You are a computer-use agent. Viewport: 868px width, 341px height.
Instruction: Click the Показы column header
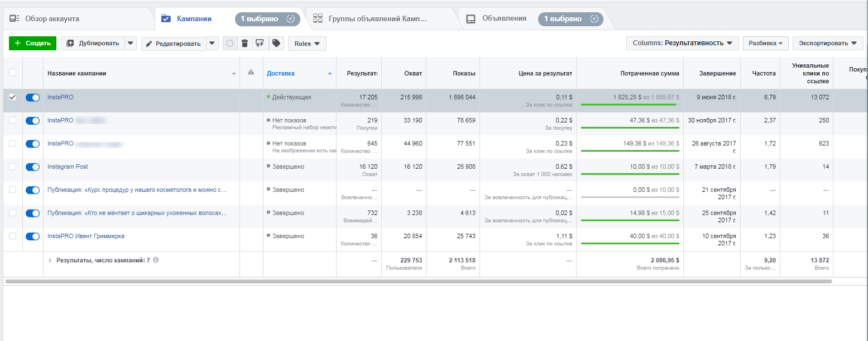(464, 73)
